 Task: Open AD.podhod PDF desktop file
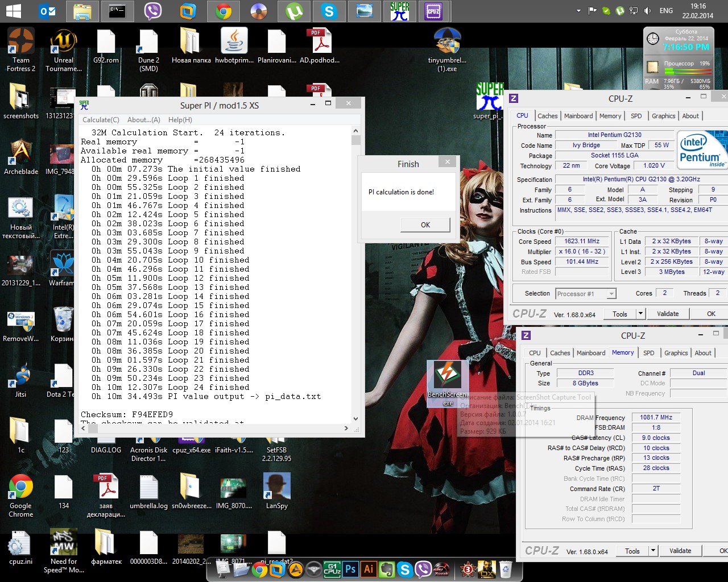coord(320,45)
